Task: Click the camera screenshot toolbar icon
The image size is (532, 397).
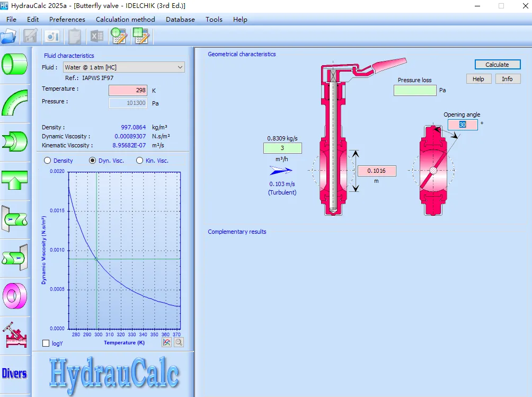Action: click(x=52, y=36)
